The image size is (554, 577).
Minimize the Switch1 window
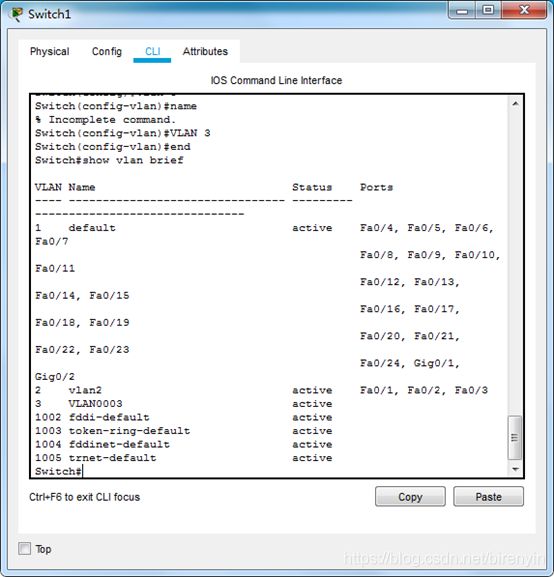462,10
